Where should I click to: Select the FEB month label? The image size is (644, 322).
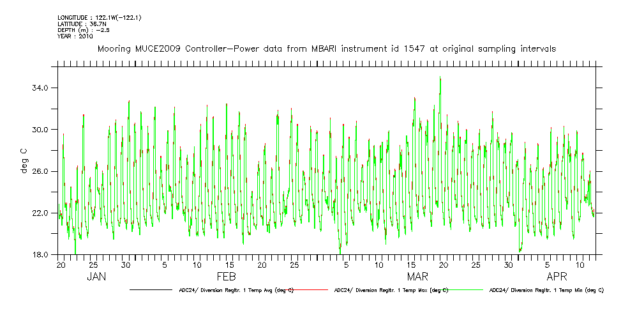227,277
